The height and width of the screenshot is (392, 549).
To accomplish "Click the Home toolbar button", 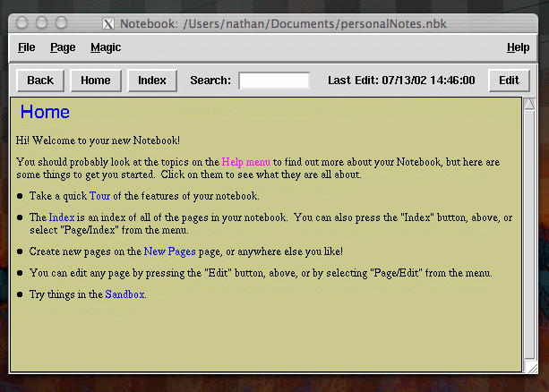I will pyautogui.click(x=95, y=81).
